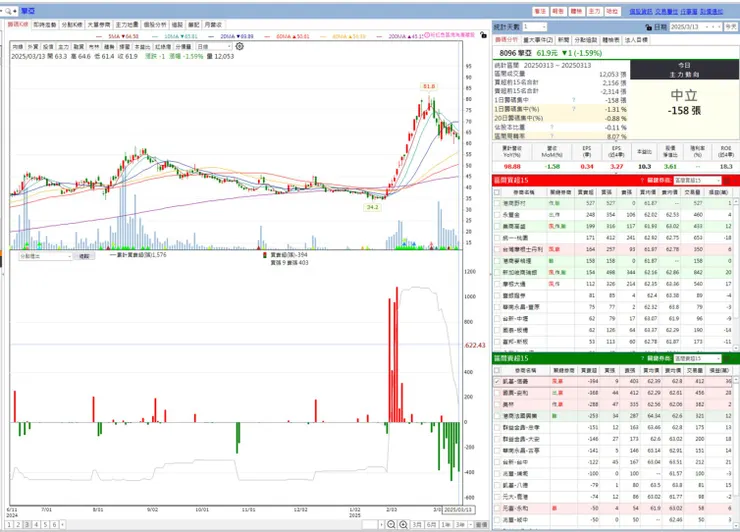Switch to the 分點K線 tab
The image size is (740, 532).
pos(72,25)
